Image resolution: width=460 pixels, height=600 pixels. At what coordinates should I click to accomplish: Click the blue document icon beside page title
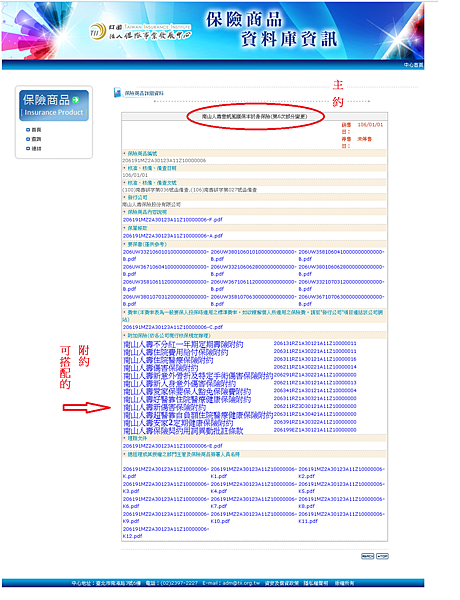coord(117,93)
